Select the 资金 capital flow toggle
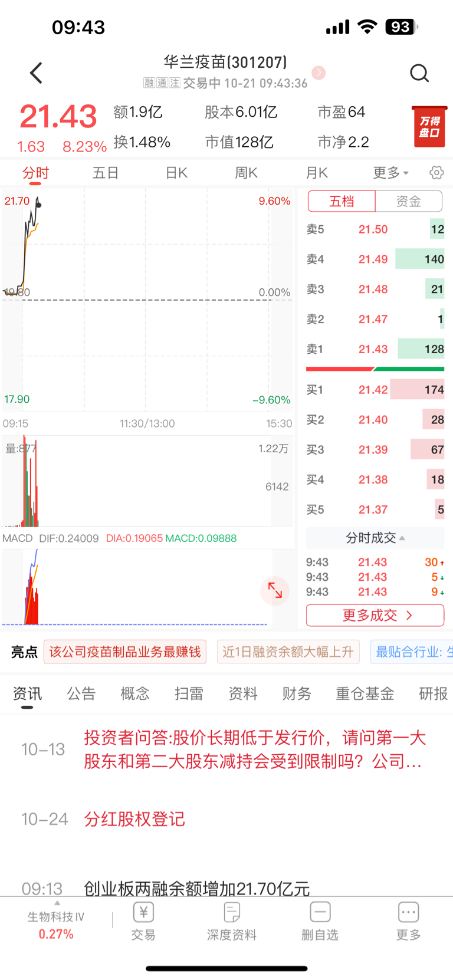 409,201
